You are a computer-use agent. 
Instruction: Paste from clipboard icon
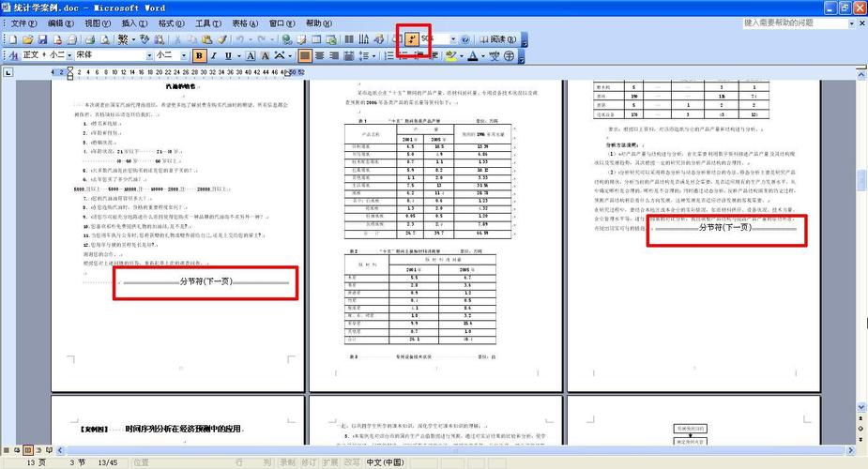207,39
